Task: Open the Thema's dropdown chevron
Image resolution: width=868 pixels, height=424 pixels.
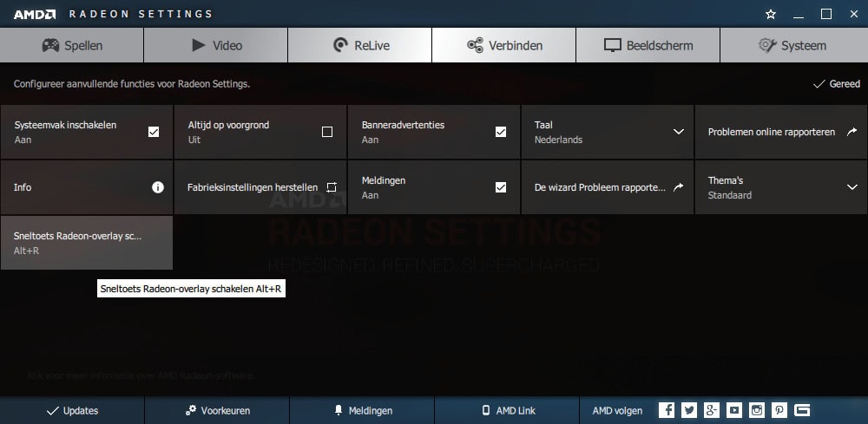Action: 852,187
